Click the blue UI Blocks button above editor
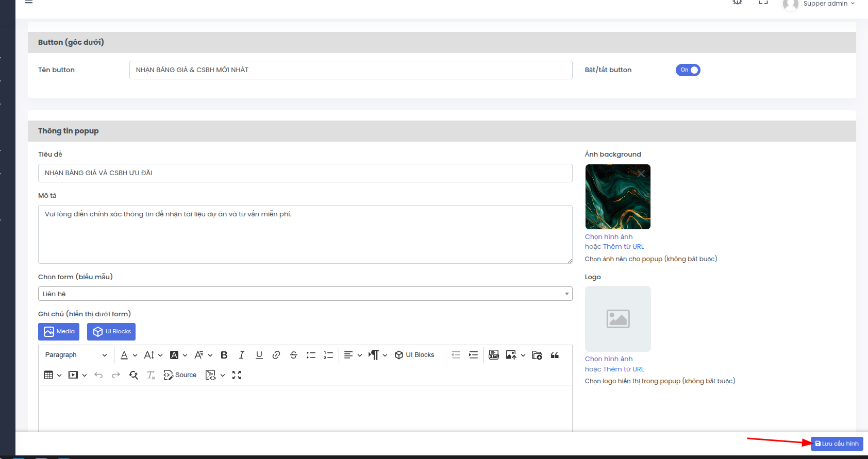Image resolution: width=868 pixels, height=459 pixels. point(111,332)
